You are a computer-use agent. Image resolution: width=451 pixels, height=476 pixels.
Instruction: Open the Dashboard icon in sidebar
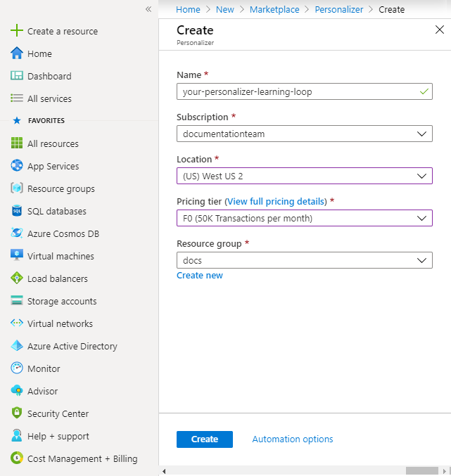[x=17, y=76]
